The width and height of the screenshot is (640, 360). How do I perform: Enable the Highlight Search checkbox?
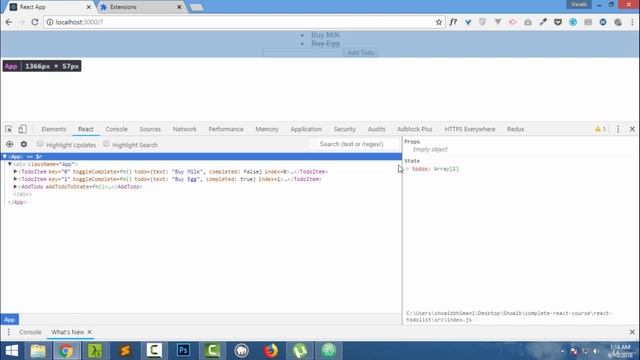click(x=106, y=144)
